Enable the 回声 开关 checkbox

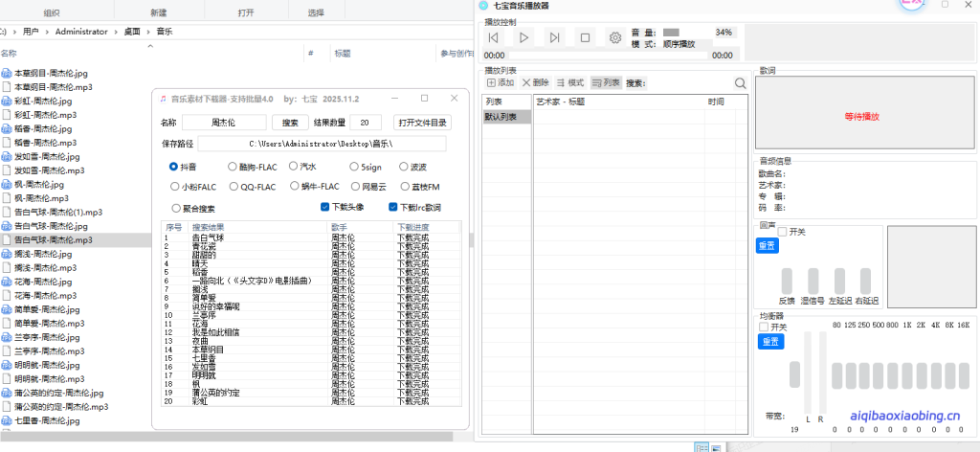click(x=782, y=232)
